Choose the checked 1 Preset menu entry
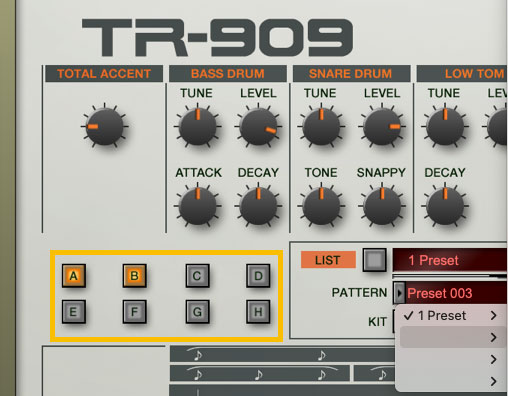Image resolution: width=508 pixels, height=396 pixels. tap(451, 315)
